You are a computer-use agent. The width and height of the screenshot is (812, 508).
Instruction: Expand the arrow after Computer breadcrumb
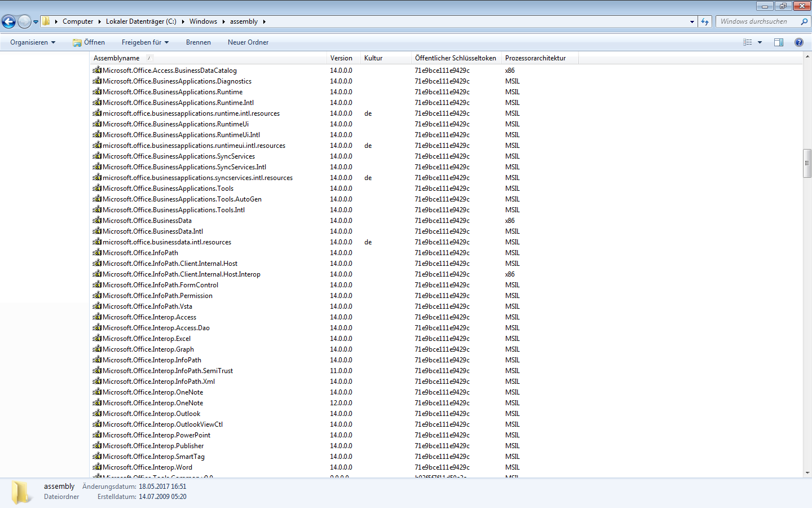pyautogui.click(x=99, y=21)
